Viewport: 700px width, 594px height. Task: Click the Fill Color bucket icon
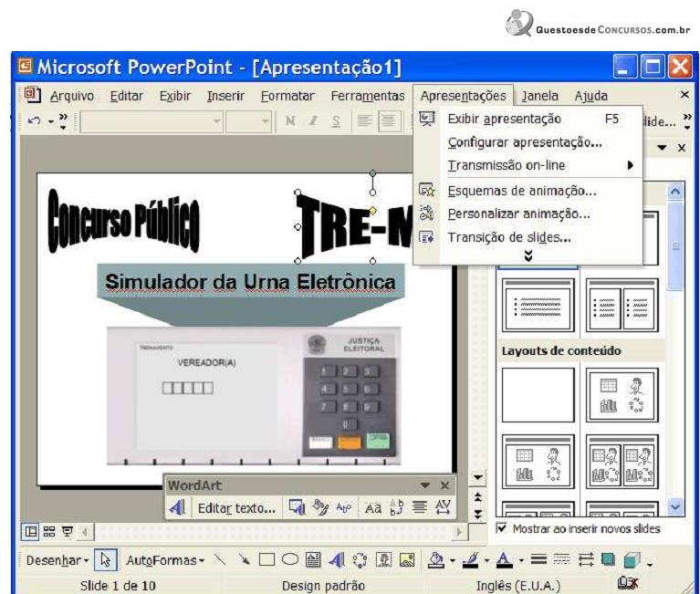[x=435, y=559]
